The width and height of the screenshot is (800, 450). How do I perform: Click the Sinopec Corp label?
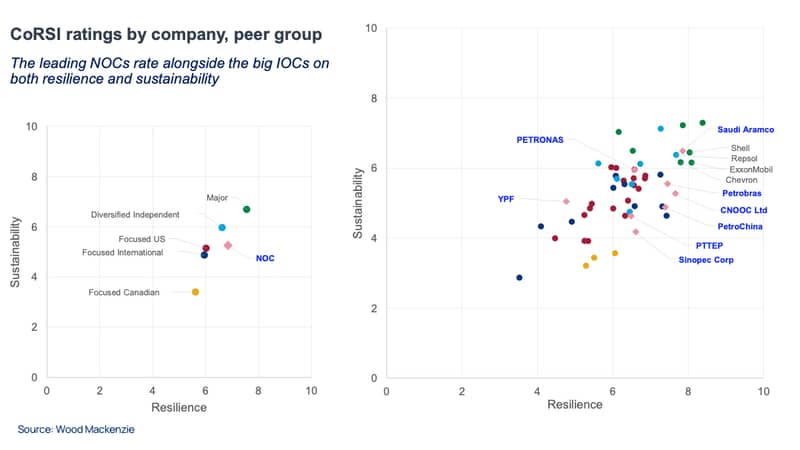click(706, 260)
